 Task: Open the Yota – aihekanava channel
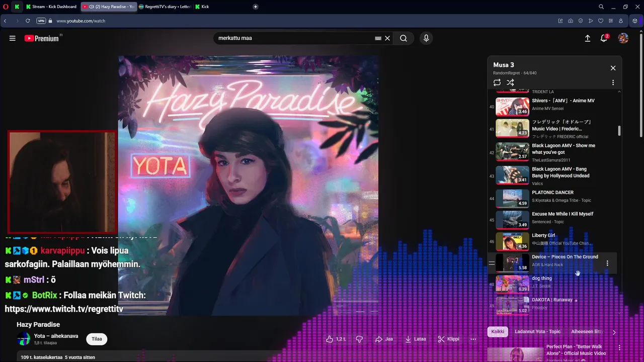(56, 336)
